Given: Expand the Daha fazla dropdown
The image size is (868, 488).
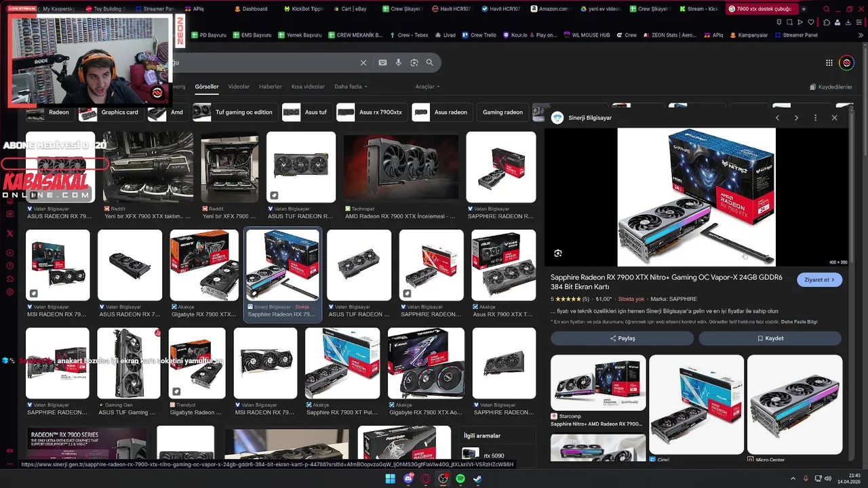Looking at the screenshot, I should [350, 87].
